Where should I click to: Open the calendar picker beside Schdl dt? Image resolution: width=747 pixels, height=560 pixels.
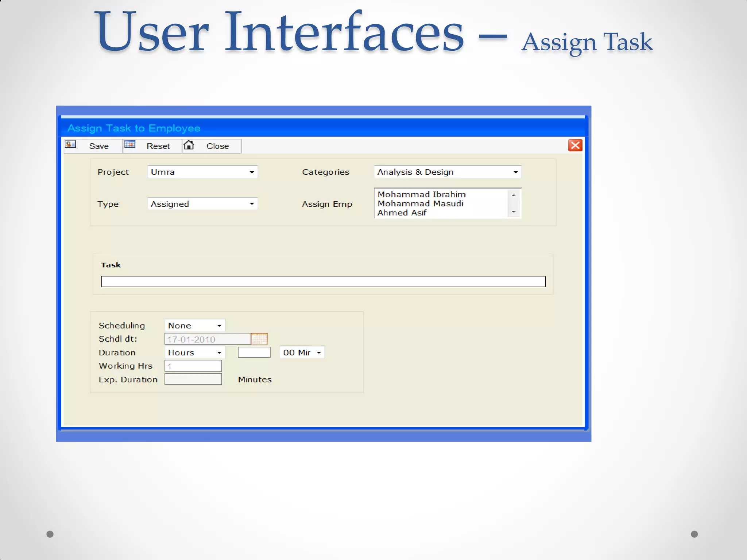259,339
